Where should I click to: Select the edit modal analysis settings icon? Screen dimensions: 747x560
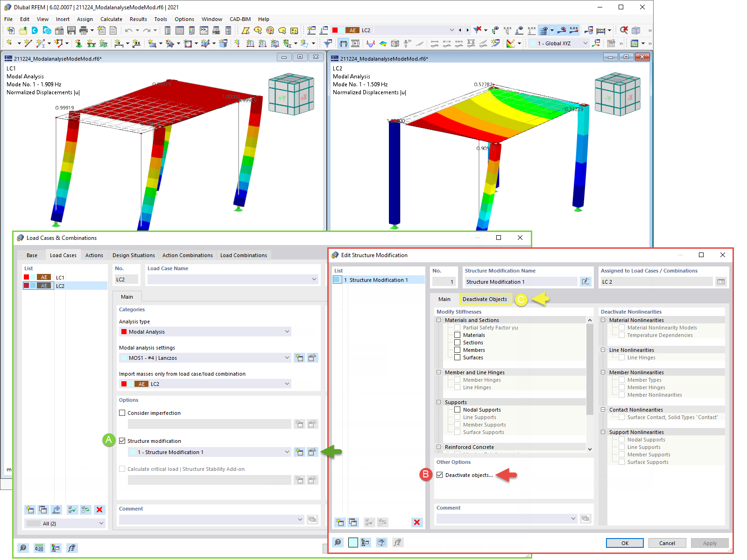313,357
